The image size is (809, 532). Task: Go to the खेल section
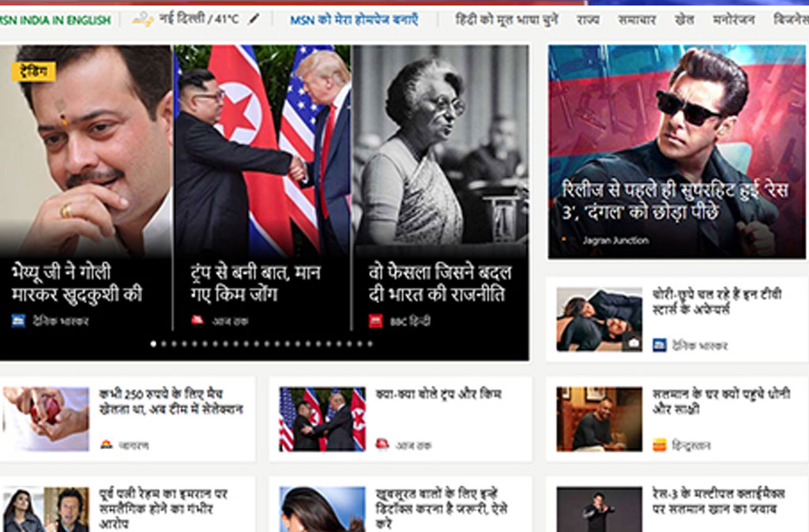point(684,20)
